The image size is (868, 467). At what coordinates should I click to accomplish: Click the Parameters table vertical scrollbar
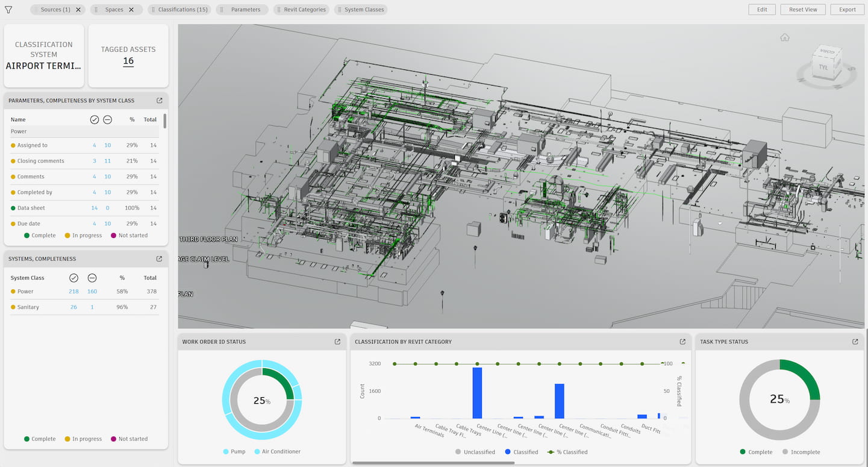(x=164, y=121)
